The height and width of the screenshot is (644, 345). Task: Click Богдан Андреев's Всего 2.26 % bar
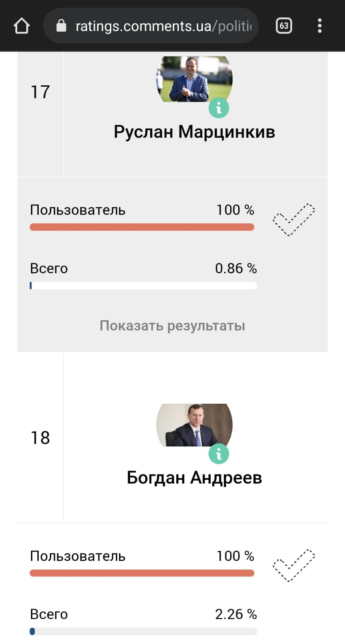[143, 632]
